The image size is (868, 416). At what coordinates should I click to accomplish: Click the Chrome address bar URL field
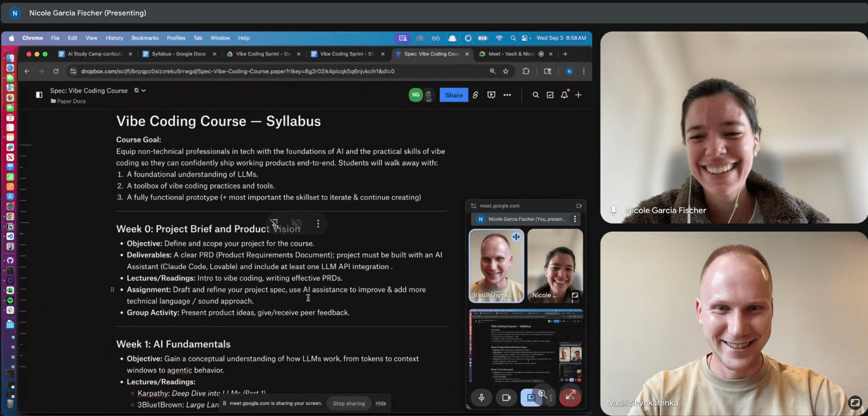click(268, 71)
